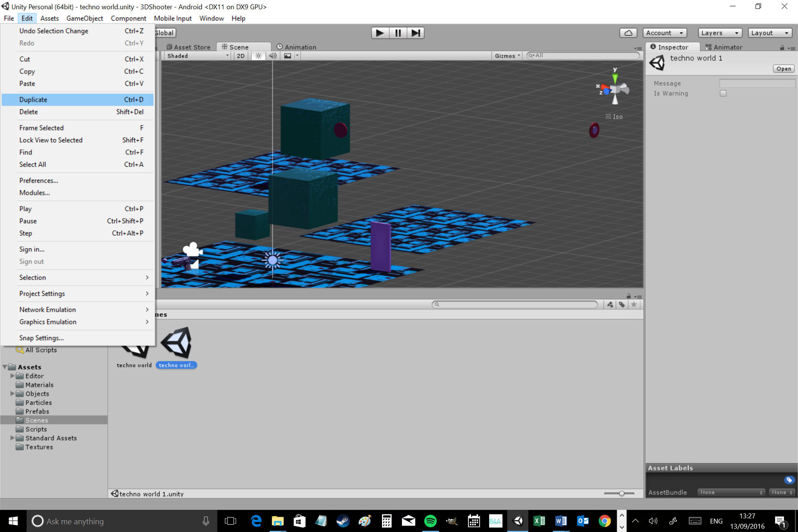
Task: Click the Play button in toolbar
Action: pos(379,33)
